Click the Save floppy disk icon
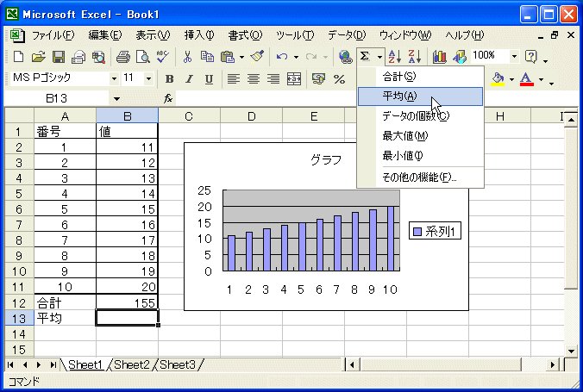The height and width of the screenshot is (392, 583). [x=59, y=57]
